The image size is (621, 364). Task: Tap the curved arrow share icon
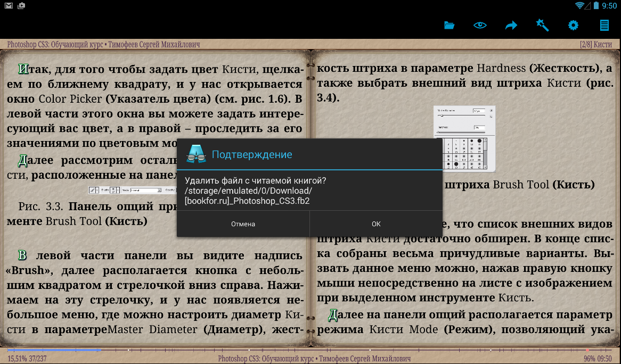[511, 25]
